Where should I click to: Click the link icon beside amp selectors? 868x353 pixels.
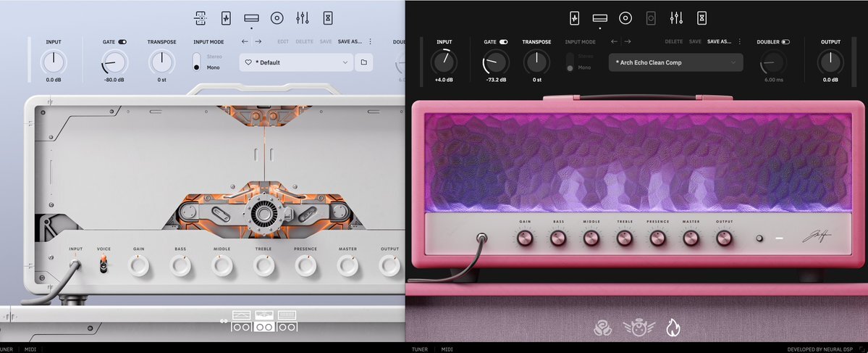(224, 320)
